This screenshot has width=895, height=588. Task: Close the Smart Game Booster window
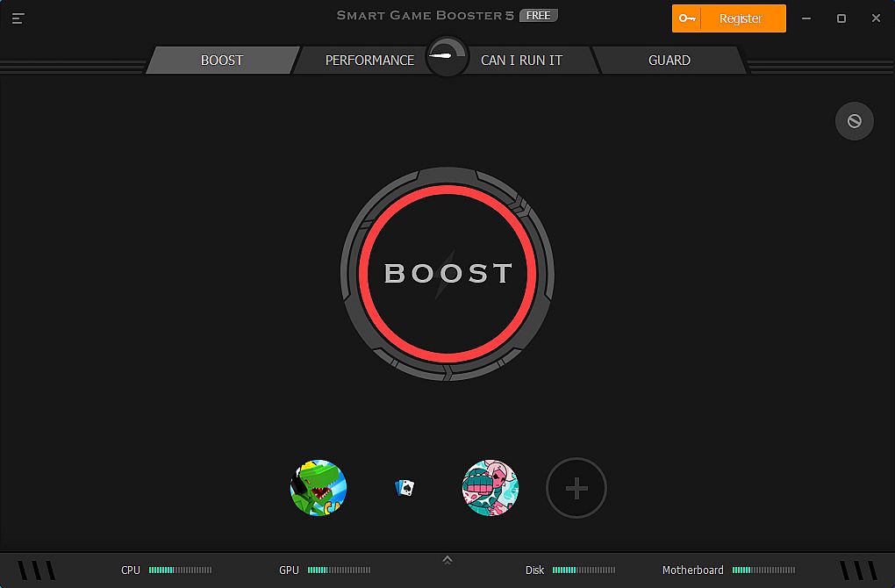point(877,18)
